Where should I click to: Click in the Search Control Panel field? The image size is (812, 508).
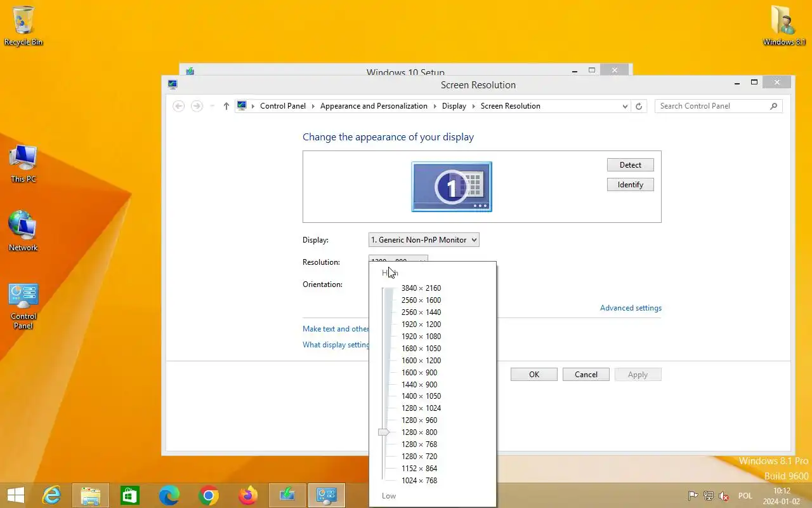pos(712,106)
